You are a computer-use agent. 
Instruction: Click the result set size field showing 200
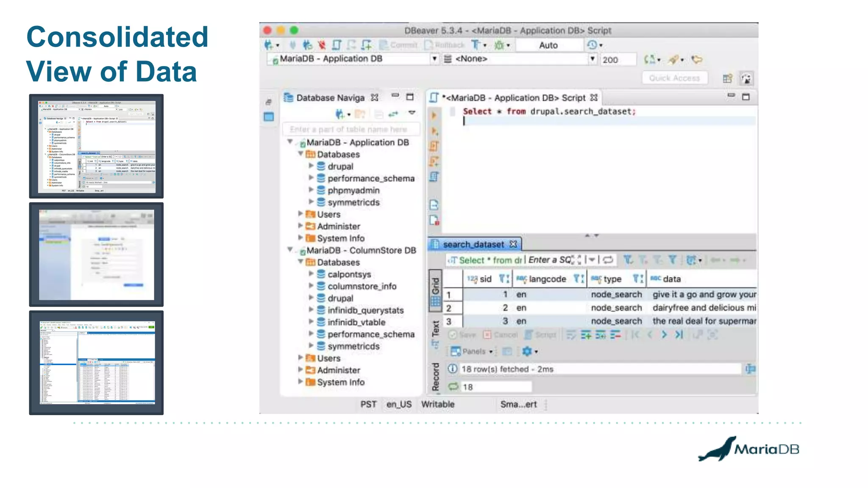[x=618, y=60]
